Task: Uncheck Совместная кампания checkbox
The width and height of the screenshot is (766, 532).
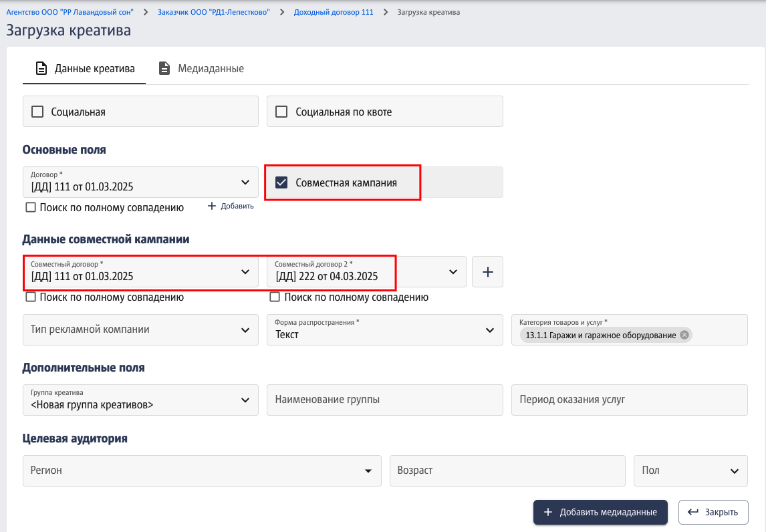Action: (x=281, y=182)
